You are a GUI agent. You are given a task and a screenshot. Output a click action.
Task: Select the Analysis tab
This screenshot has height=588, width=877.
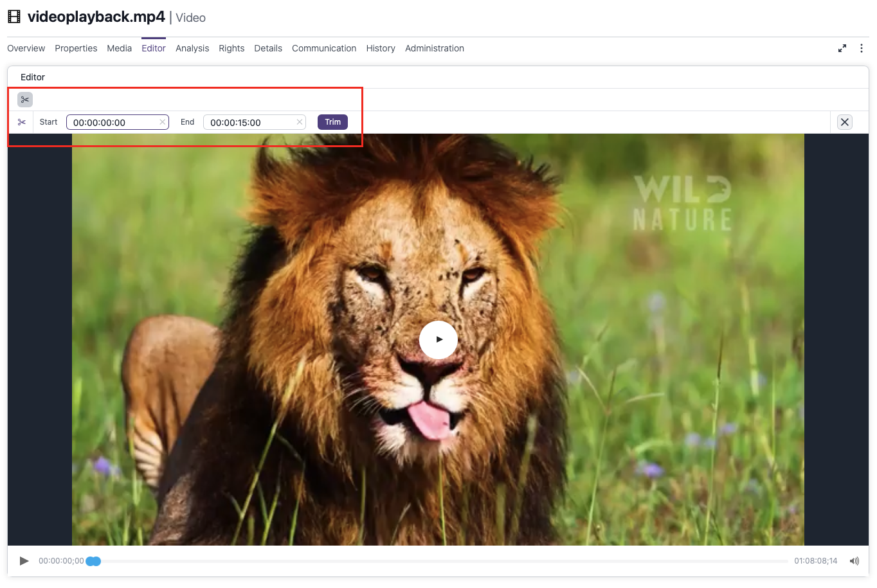tap(192, 48)
